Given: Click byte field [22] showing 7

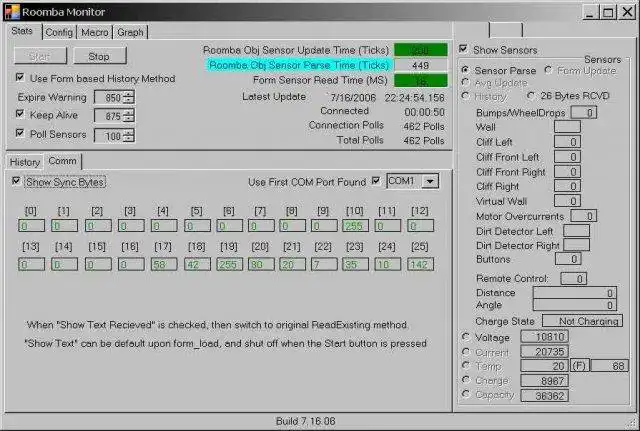Looking at the screenshot, I should pyautogui.click(x=324, y=264).
